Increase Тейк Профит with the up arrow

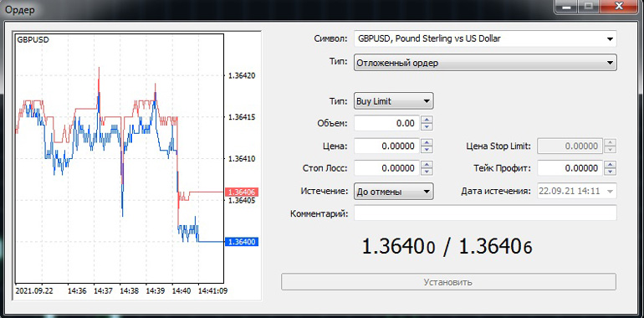point(611,165)
